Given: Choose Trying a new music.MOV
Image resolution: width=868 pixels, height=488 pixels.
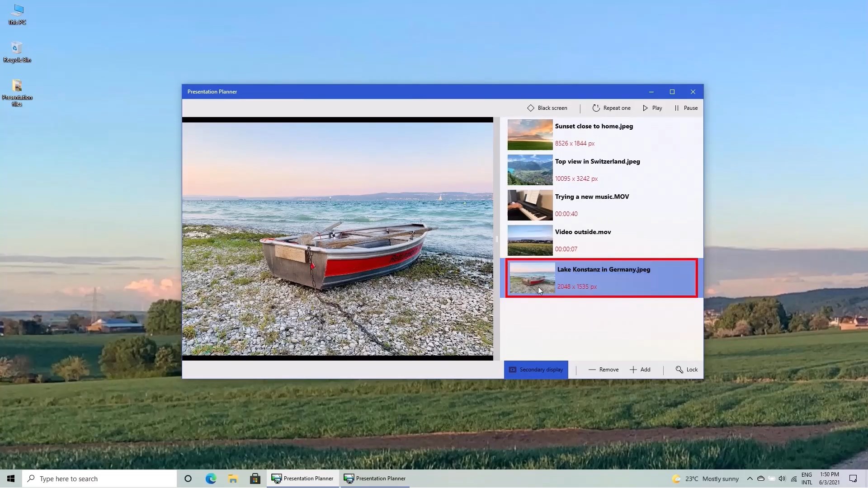Looking at the screenshot, I should pos(592,197).
